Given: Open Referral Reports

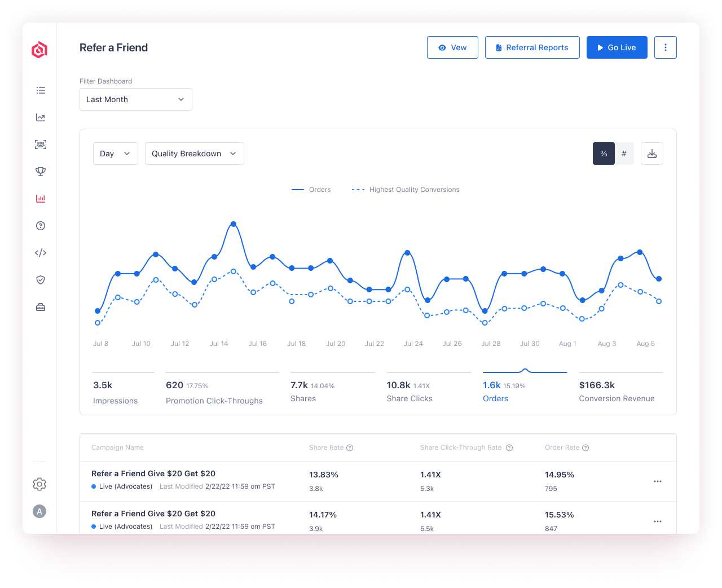Looking at the screenshot, I should pos(532,47).
